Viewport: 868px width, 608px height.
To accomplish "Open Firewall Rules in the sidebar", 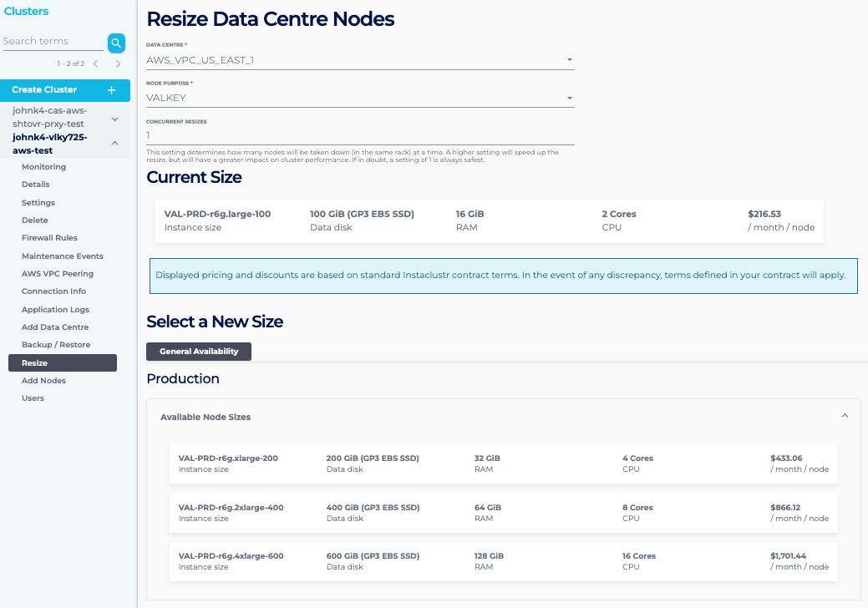I will [x=49, y=238].
